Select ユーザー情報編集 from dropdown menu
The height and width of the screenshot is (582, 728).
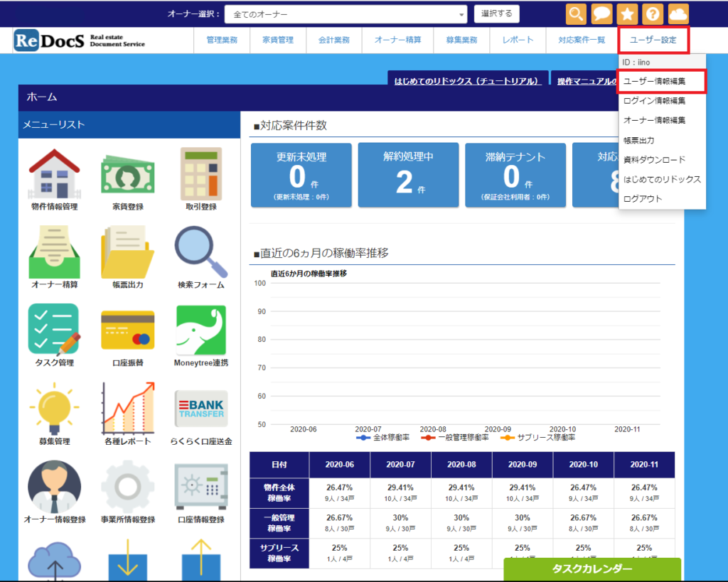point(662,81)
